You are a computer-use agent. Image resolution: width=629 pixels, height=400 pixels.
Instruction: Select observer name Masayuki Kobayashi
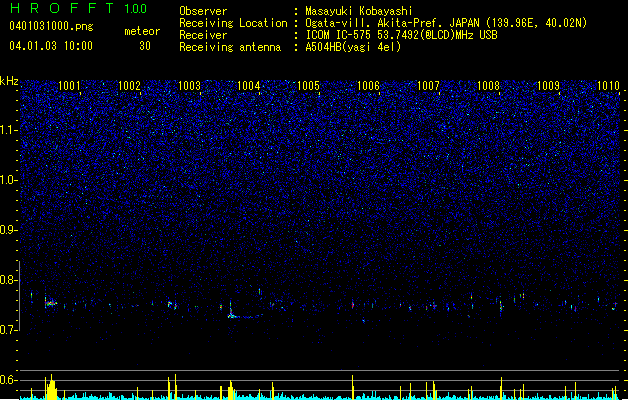coord(359,11)
